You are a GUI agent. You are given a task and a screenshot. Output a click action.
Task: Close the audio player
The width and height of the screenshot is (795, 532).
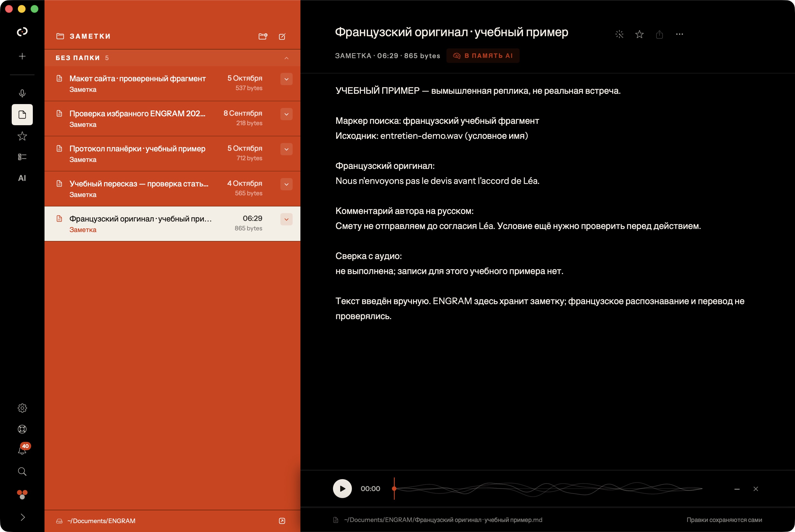756,489
